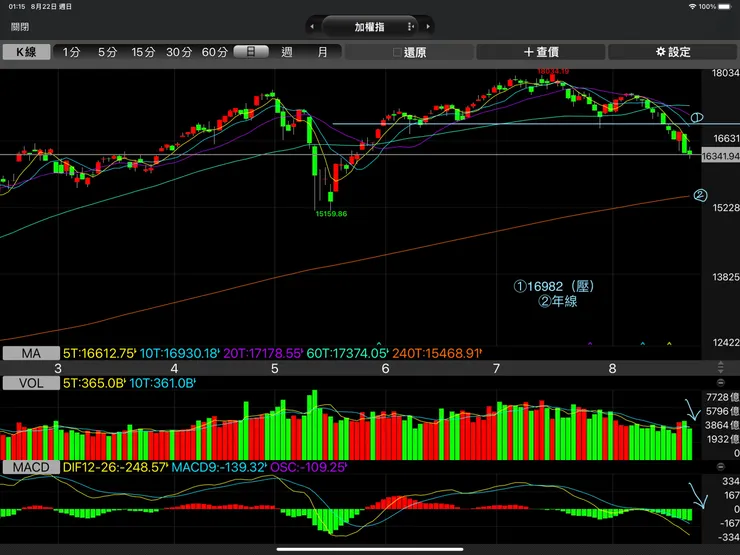Tap the 關閉 close button
The height and width of the screenshot is (555, 740).
pos(20,27)
